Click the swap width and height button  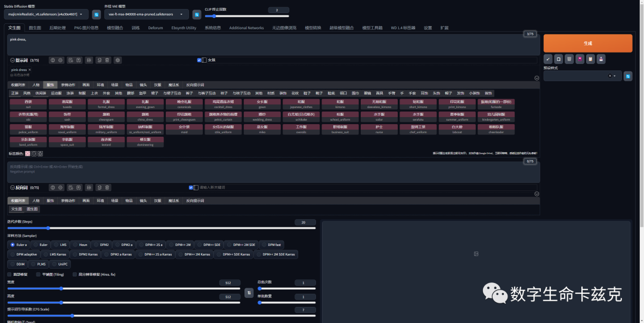coord(249,293)
